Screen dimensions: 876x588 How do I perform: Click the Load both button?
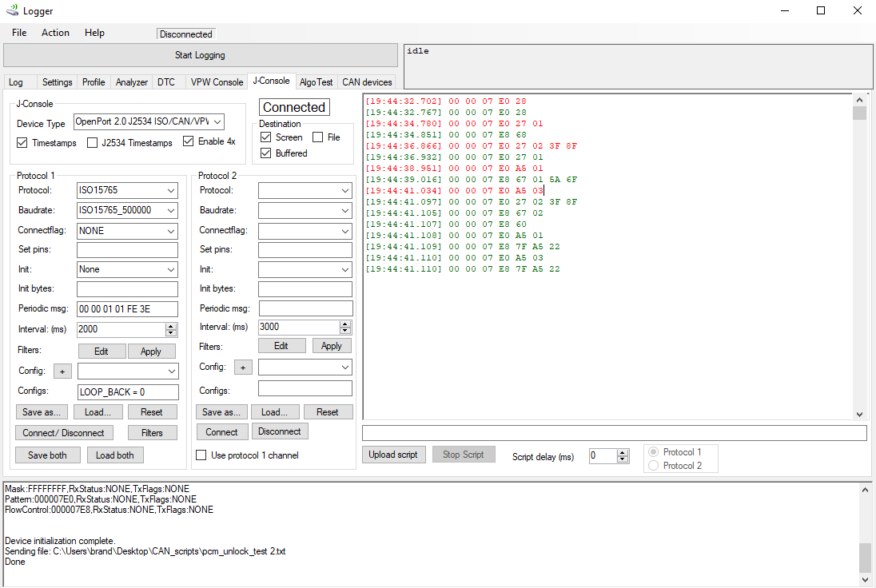(114, 455)
